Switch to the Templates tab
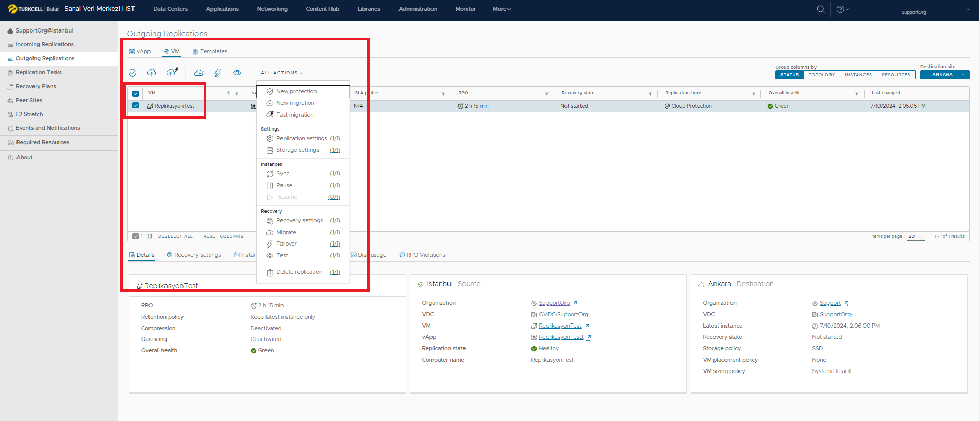Viewport: 980px width, 421px height. [x=210, y=52]
